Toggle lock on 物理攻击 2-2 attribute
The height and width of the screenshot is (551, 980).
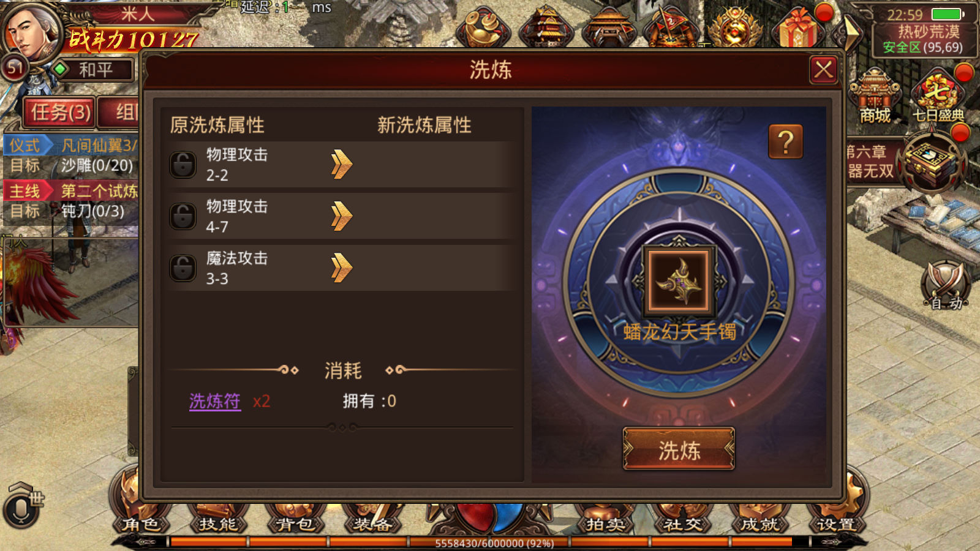coord(183,165)
